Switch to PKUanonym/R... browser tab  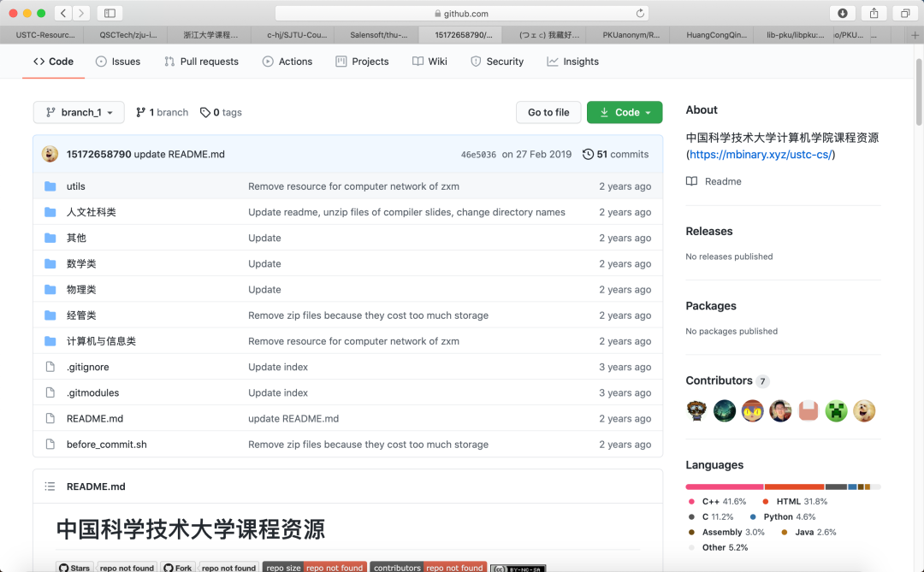click(x=630, y=35)
